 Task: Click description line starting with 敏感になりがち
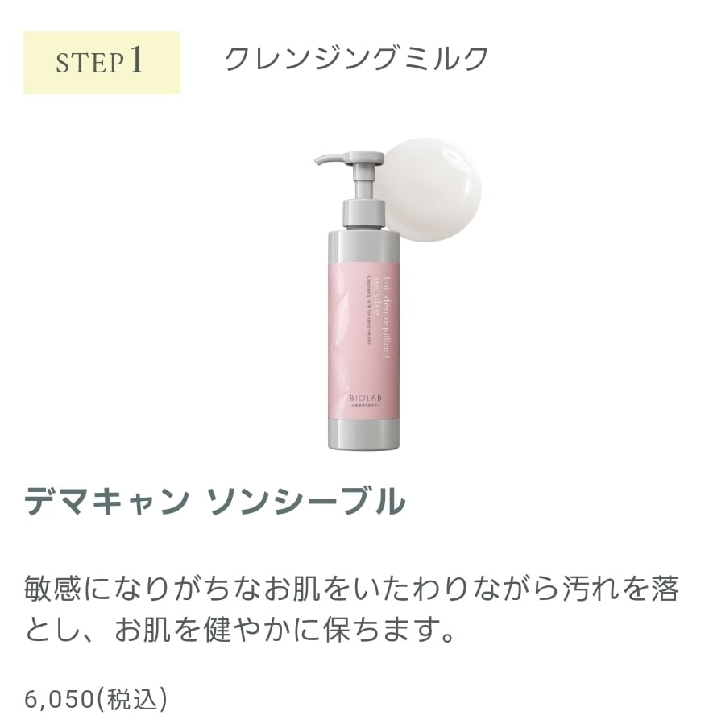pyautogui.click(x=352, y=588)
